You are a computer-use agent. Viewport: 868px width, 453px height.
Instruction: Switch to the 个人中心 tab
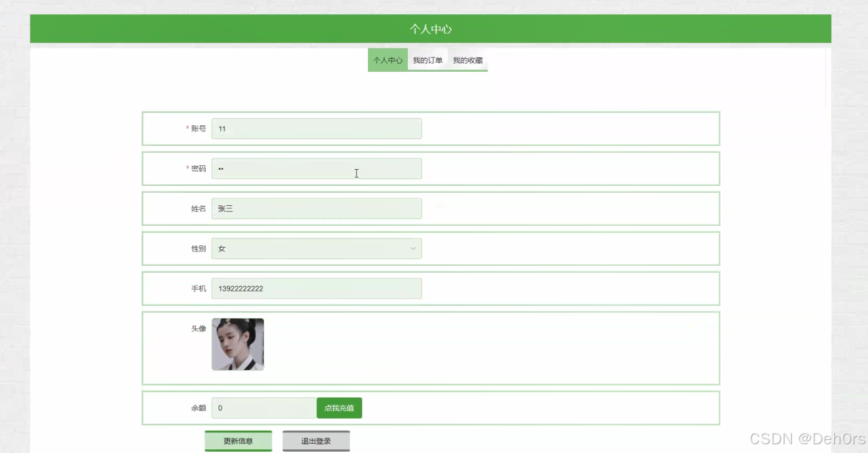click(388, 60)
